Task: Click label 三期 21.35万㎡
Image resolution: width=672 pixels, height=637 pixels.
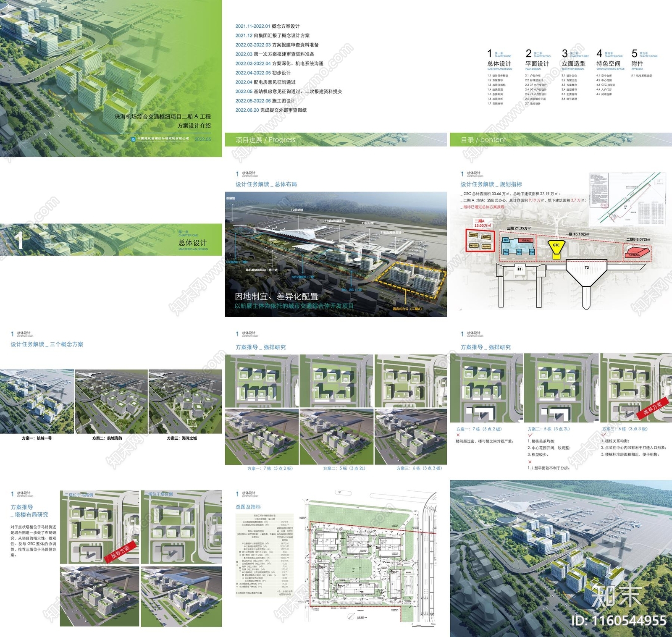Action: click(519, 228)
